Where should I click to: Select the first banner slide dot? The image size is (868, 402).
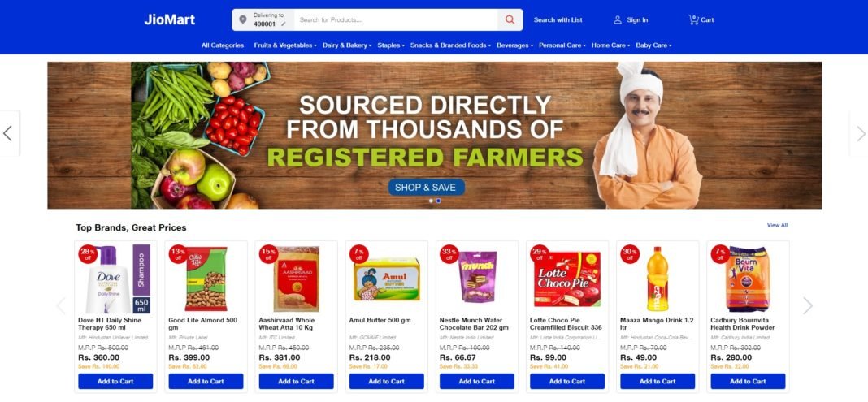coord(432,201)
